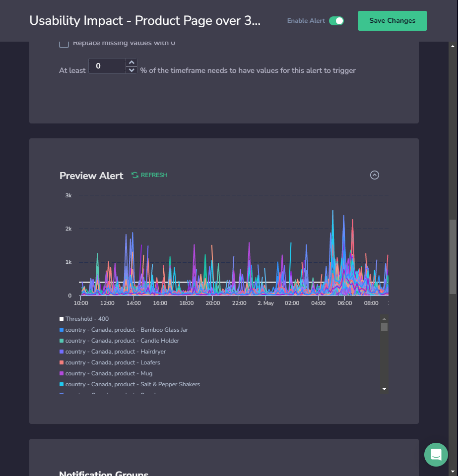The height and width of the screenshot is (476, 458).
Task: Toggle the Enable Alert switch
Action: coord(336,21)
